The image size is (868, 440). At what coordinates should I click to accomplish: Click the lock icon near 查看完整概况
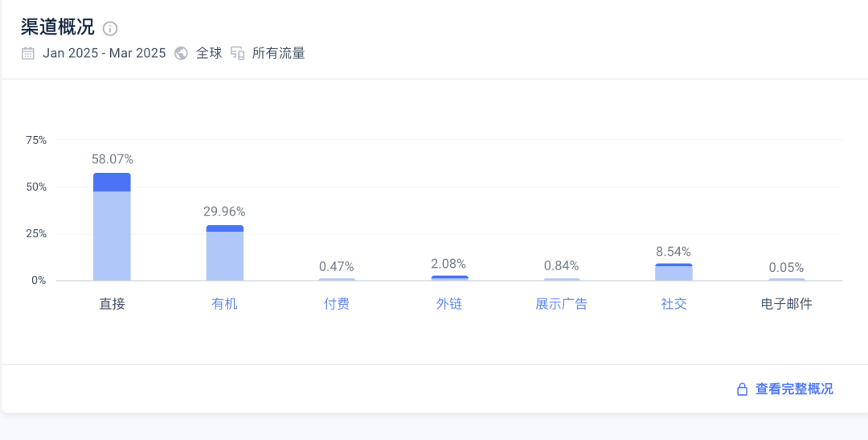[743, 389]
